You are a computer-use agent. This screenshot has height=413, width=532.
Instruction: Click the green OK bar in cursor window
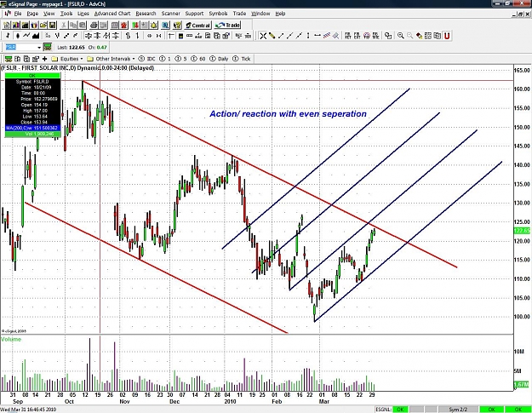pos(32,76)
